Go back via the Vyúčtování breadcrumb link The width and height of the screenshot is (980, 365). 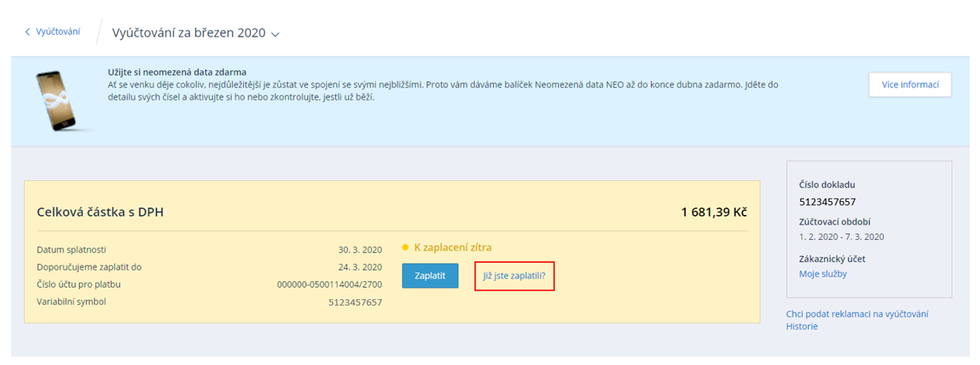tap(58, 32)
